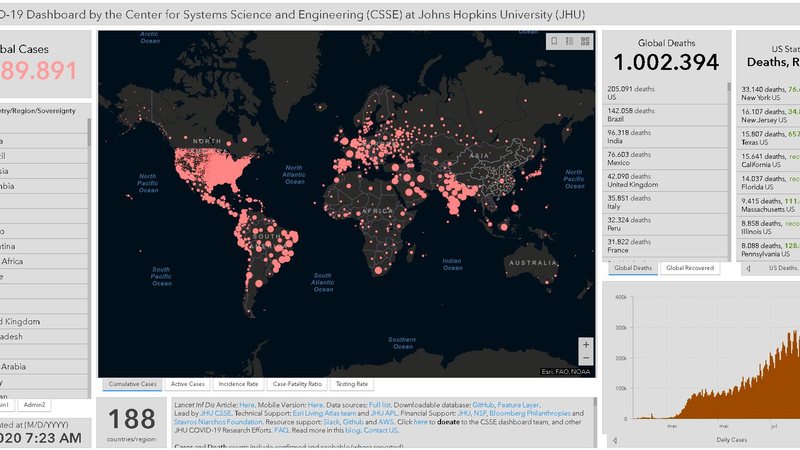The width and height of the screenshot is (800, 450).
Task: Select the Cumulative Cases tab
Action: [132, 384]
